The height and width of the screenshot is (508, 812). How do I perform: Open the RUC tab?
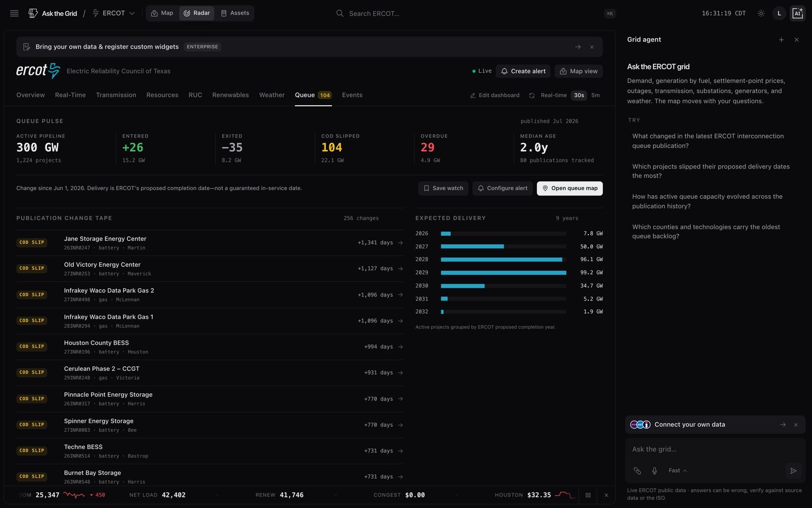(x=195, y=95)
